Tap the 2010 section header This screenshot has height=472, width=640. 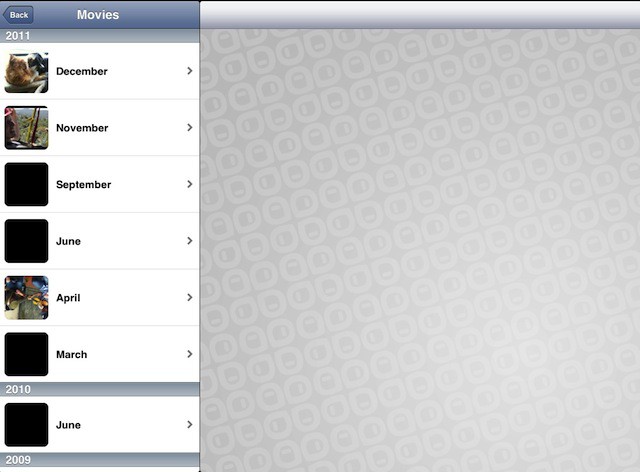(100, 389)
